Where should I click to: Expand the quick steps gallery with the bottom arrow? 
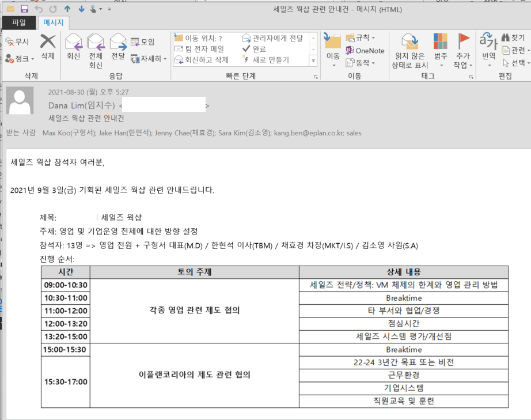[x=313, y=61]
